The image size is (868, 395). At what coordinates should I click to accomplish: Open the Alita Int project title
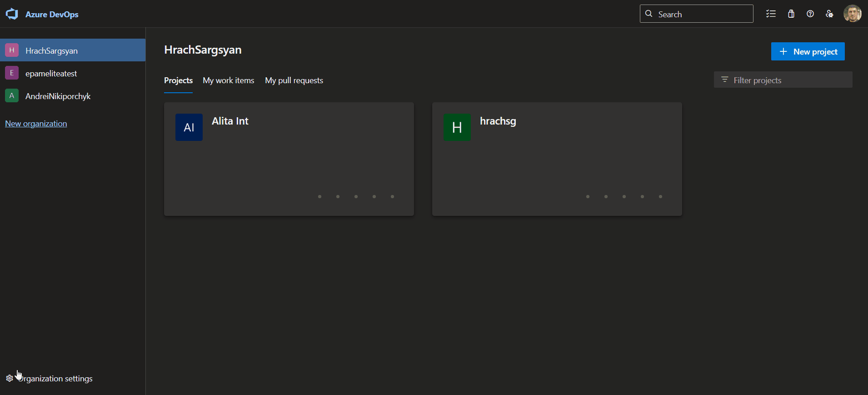point(230,121)
